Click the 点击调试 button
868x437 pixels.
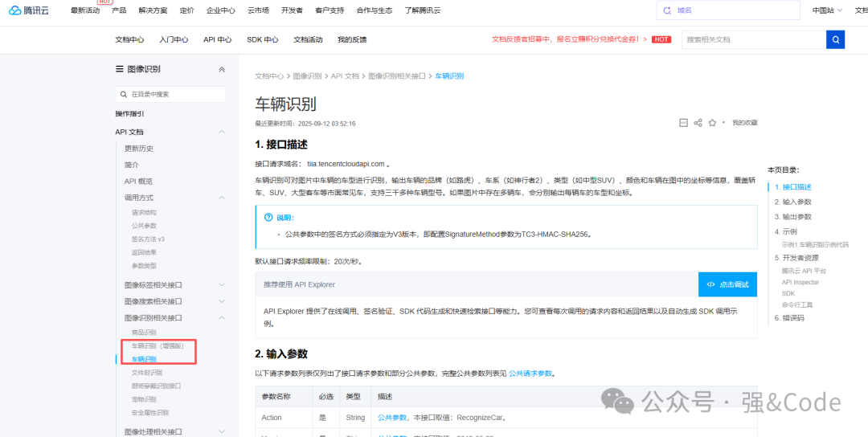click(x=727, y=284)
